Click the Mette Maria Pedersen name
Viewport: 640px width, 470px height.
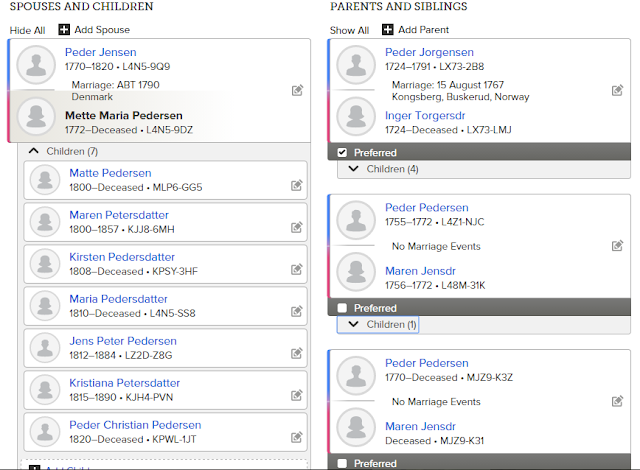click(124, 116)
